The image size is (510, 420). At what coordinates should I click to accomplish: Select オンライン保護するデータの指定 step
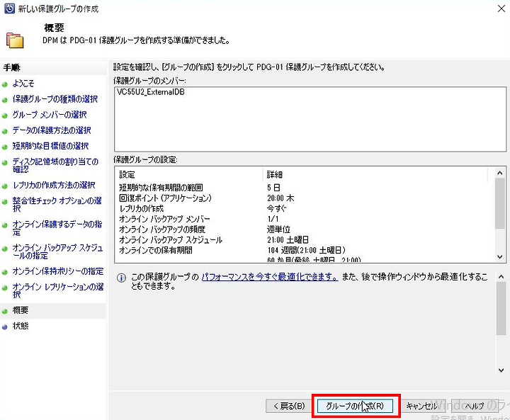pyautogui.click(x=57, y=228)
